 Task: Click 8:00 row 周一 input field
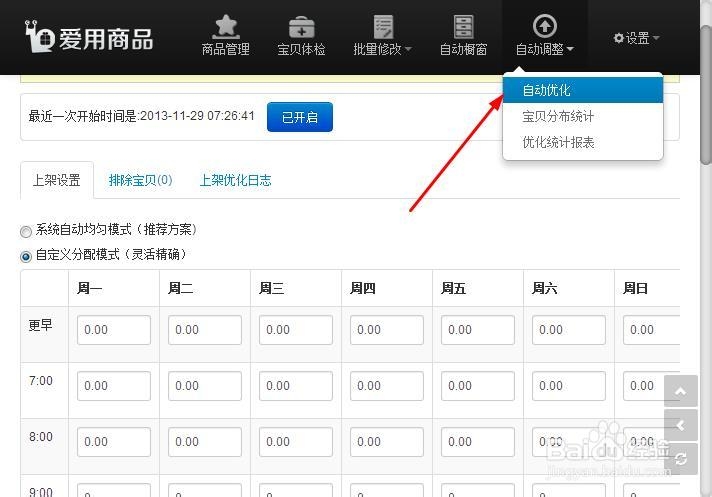[x=114, y=442]
